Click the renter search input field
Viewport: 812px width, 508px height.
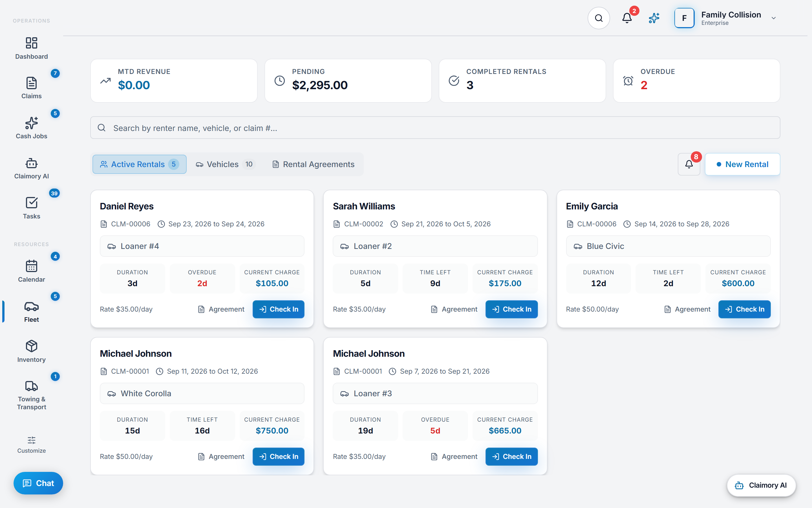point(435,128)
